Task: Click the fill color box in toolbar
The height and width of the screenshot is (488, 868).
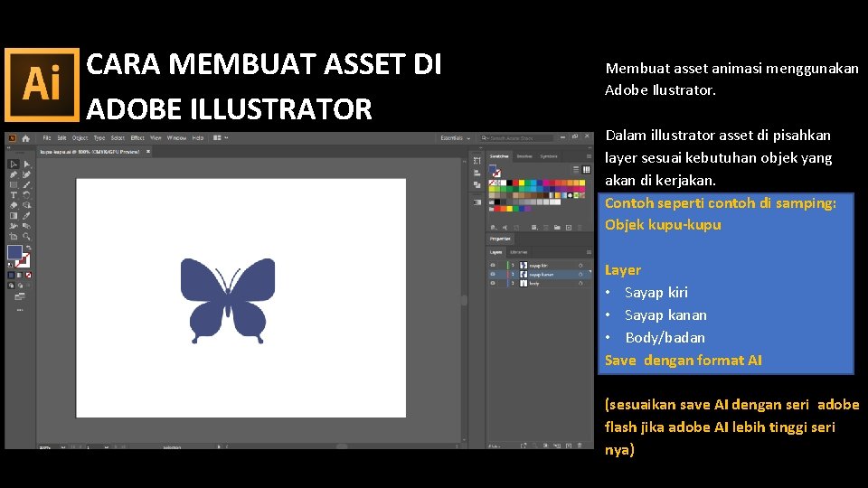Action: click(x=14, y=252)
